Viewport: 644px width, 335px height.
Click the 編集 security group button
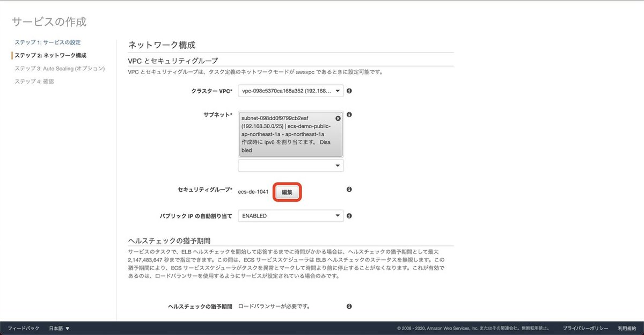coord(287,192)
